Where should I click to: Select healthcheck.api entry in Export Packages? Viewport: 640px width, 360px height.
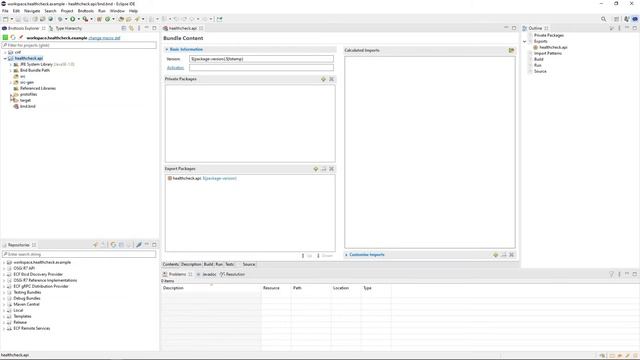coord(202,178)
